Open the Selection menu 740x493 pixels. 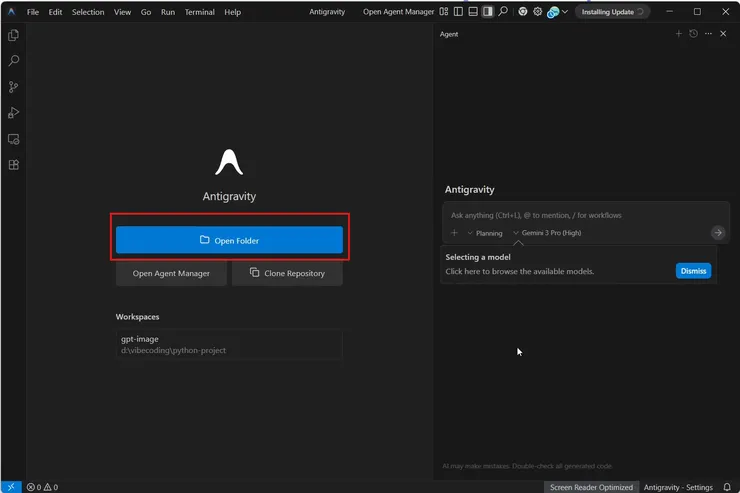tap(88, 12)
